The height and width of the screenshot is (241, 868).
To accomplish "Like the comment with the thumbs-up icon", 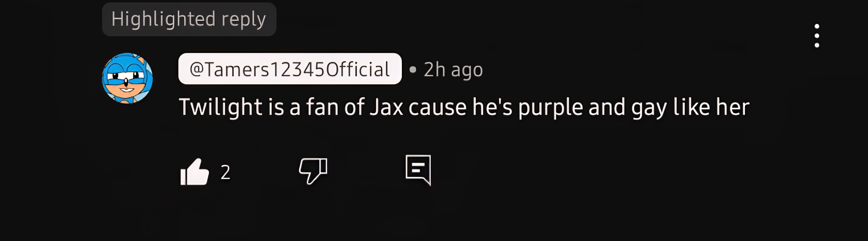I will click(x=195, y=172).
